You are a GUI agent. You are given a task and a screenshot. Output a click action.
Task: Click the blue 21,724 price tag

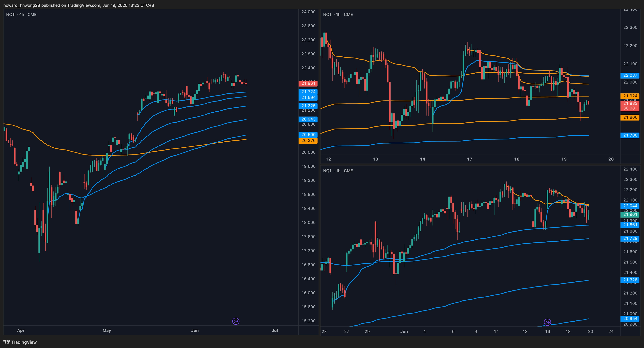308,92
